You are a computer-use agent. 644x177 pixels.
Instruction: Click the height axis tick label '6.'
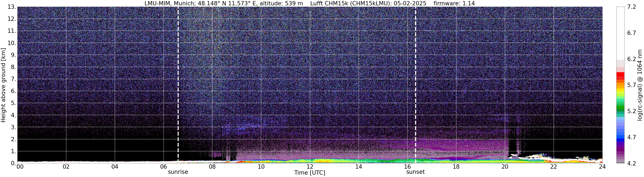tap(13, 91)
